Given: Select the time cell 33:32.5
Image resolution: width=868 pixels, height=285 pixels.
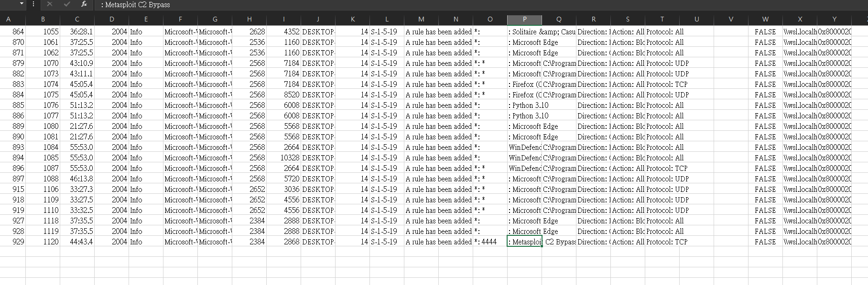Looking at the screenshot, I should coord(77,210).
